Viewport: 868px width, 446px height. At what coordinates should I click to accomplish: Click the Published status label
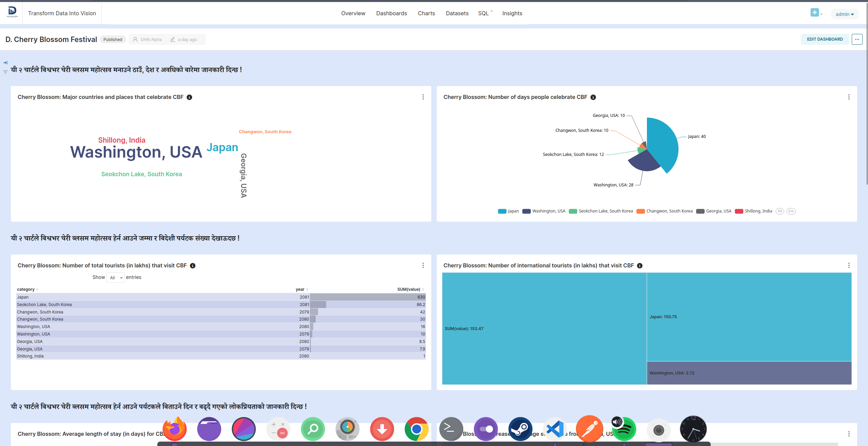click(113, 39)
